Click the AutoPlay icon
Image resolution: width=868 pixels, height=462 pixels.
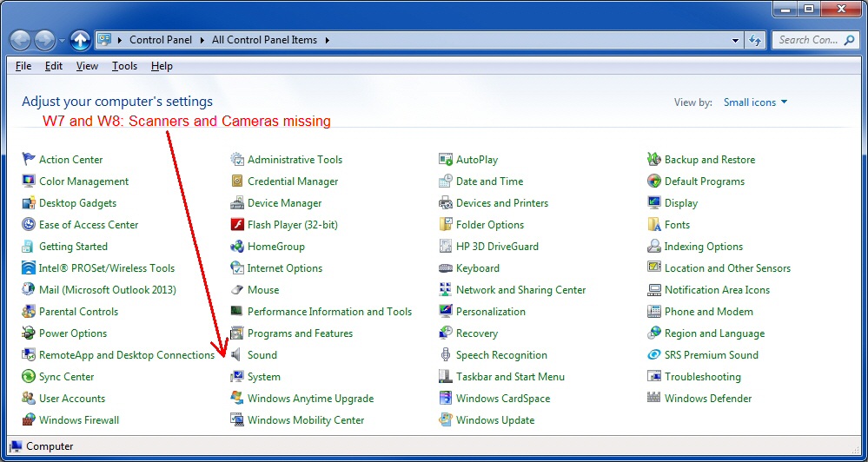pos(446,159)
